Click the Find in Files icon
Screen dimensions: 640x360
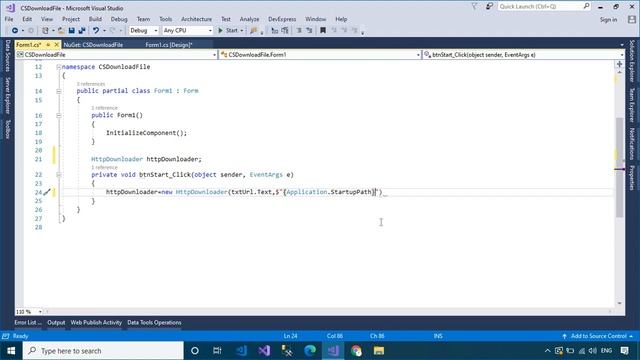point(253,31)
